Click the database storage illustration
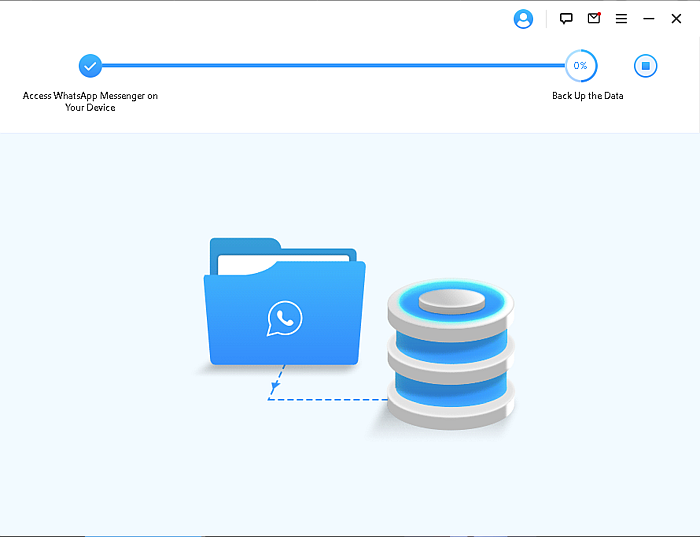 pyautogui.click(x=451, y=354)
